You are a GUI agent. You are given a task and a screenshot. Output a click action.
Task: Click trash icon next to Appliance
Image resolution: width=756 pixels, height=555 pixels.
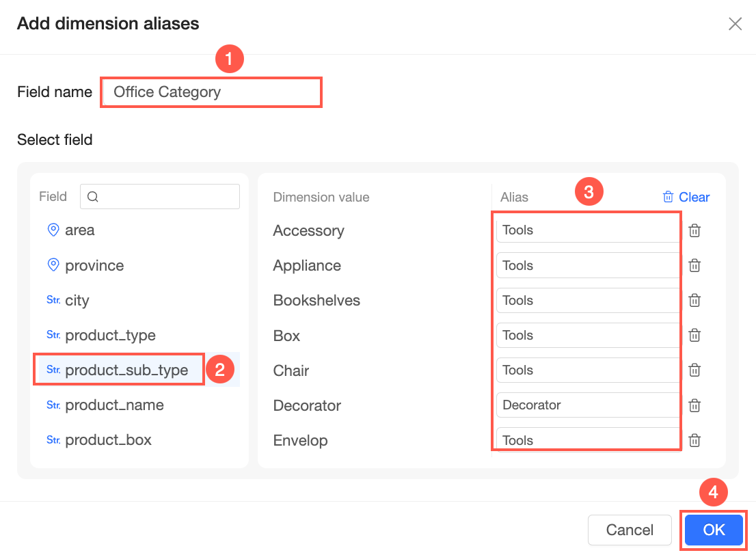coord(694,266)
